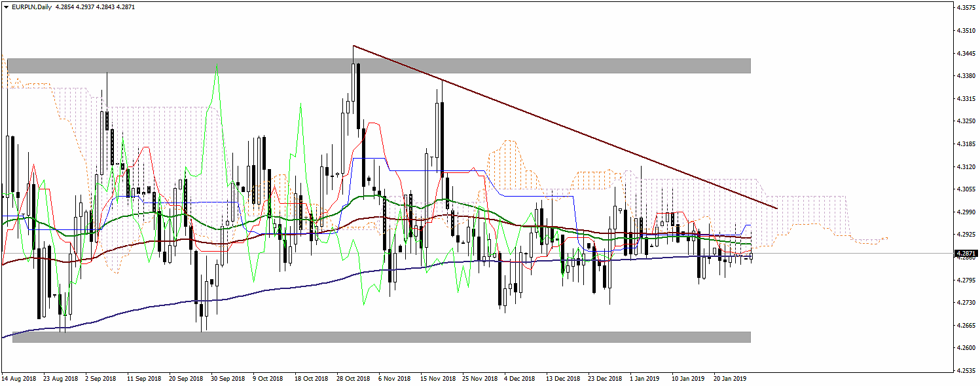Click the 4.3575 price axis label
This screenshot has height=386, width=980.
[966, 8]
